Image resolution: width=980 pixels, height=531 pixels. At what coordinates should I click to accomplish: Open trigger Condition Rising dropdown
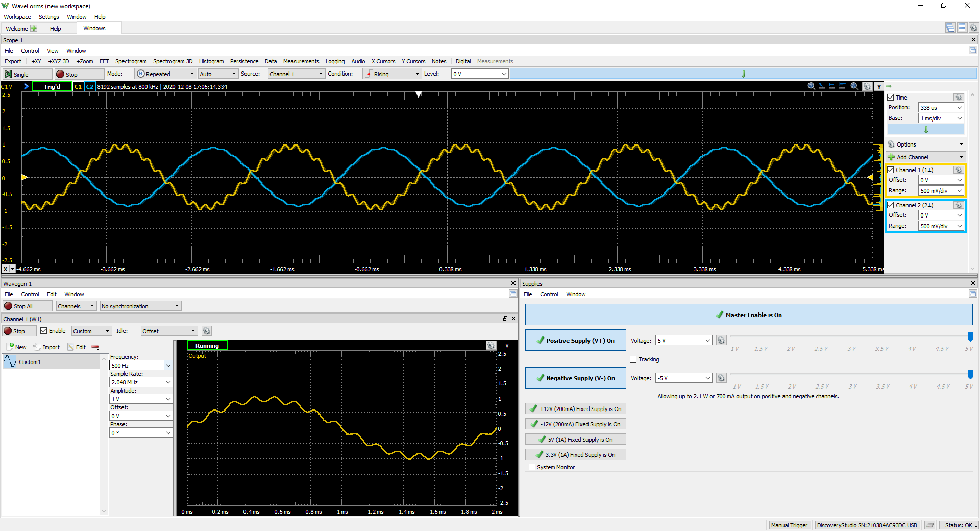point(391,74)
